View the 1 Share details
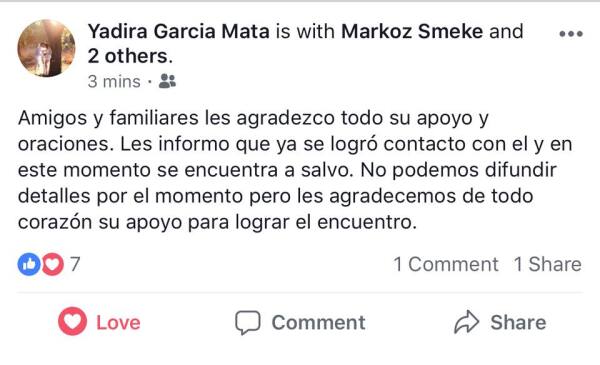The height and width of the screenshot is (365, 600). (548, 264)
